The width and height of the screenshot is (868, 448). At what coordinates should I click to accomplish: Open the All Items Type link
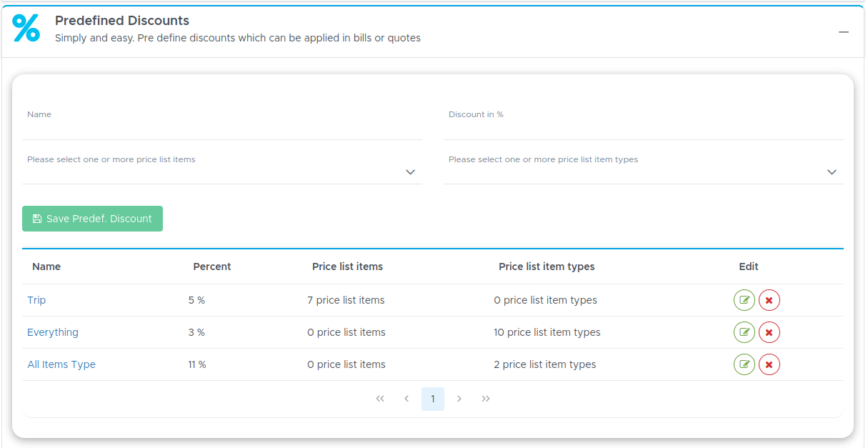pyautogui.click(x=61, y=364)
